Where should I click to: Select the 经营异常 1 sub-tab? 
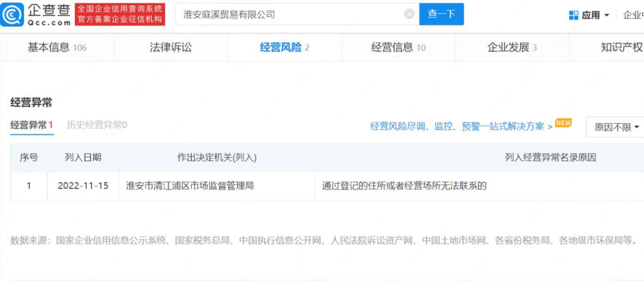point(32,125)
